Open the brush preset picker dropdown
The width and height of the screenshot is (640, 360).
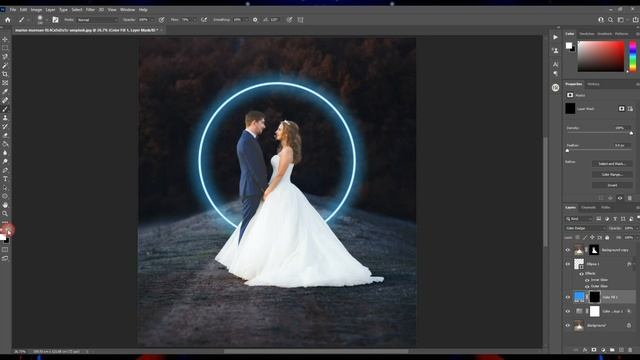click(46, 20)
